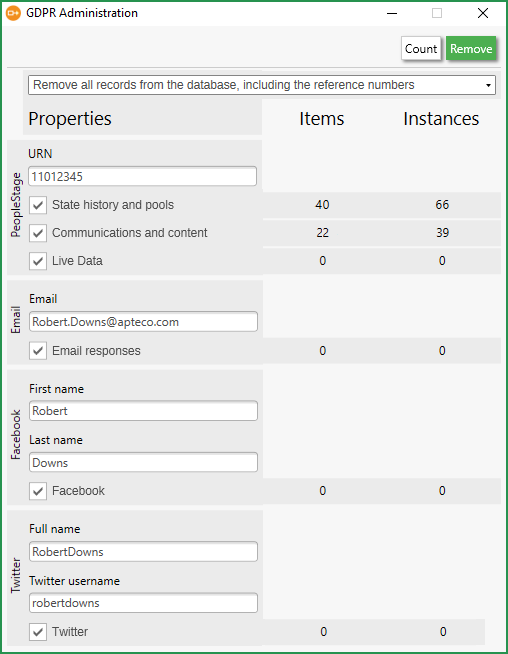Toggle the Twitter checkbox
The height and width of the screenshot is (654, 508).
(x=38, y=632)
